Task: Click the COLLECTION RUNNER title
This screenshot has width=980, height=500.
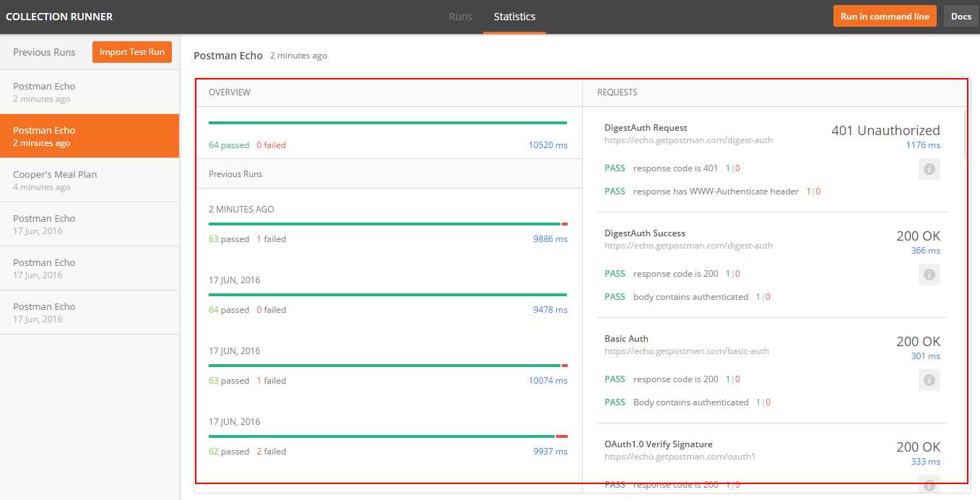Action: [59, 17]
